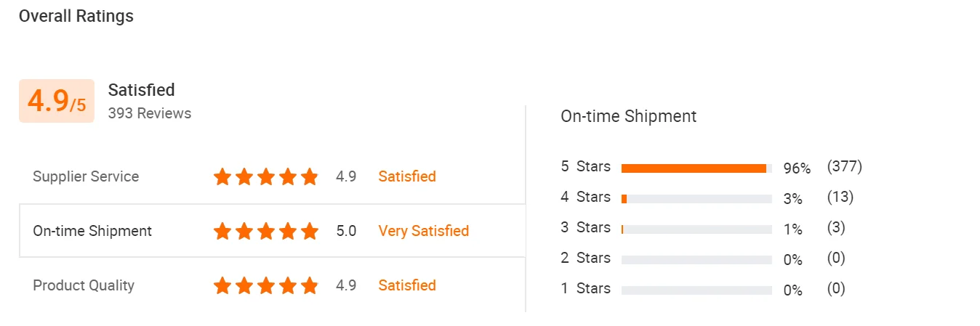
Task: Click the 393 Reviews link
Action: (x=150, y=113)
